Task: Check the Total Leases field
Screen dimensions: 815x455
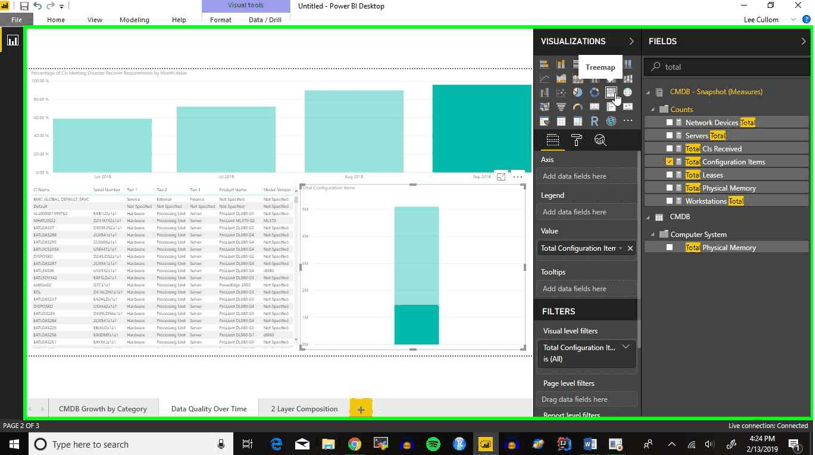Action: (669, 175)
